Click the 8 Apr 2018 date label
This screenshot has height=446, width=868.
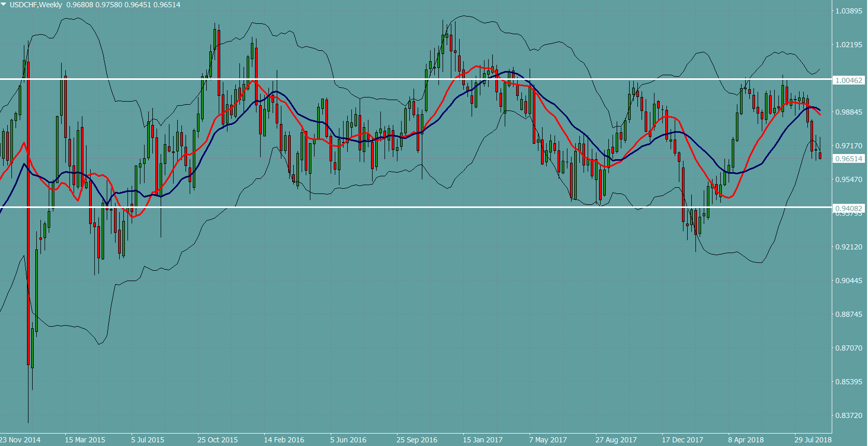click(x=746, y=440)
